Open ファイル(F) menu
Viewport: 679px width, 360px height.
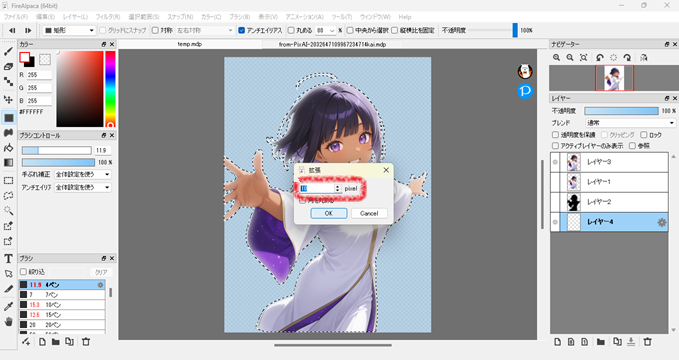pos(16,17)
